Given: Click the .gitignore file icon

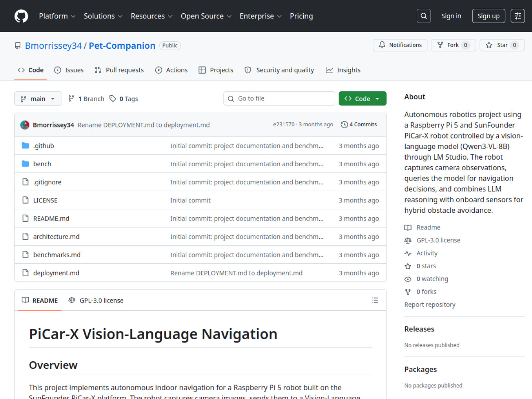Looking at the screenshot, I should coord(25,182).
